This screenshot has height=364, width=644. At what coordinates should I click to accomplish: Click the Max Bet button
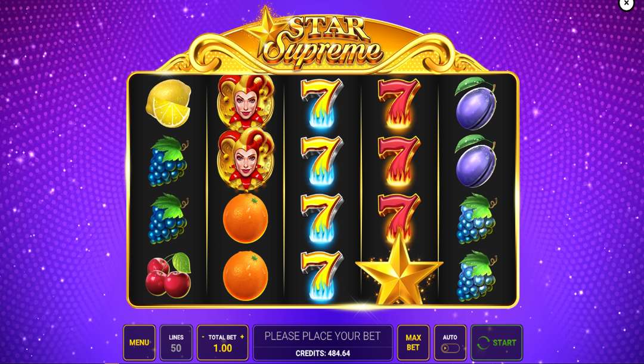click(413, 343)
